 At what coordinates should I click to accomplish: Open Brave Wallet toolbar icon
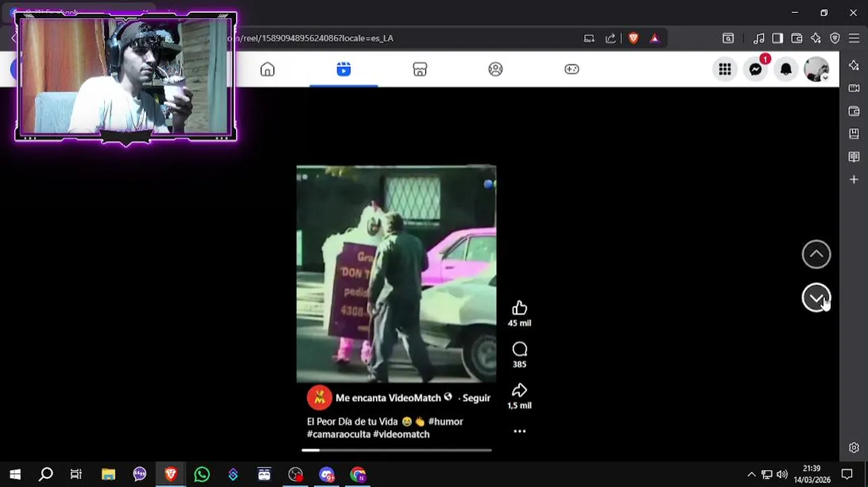click(797, 39)
